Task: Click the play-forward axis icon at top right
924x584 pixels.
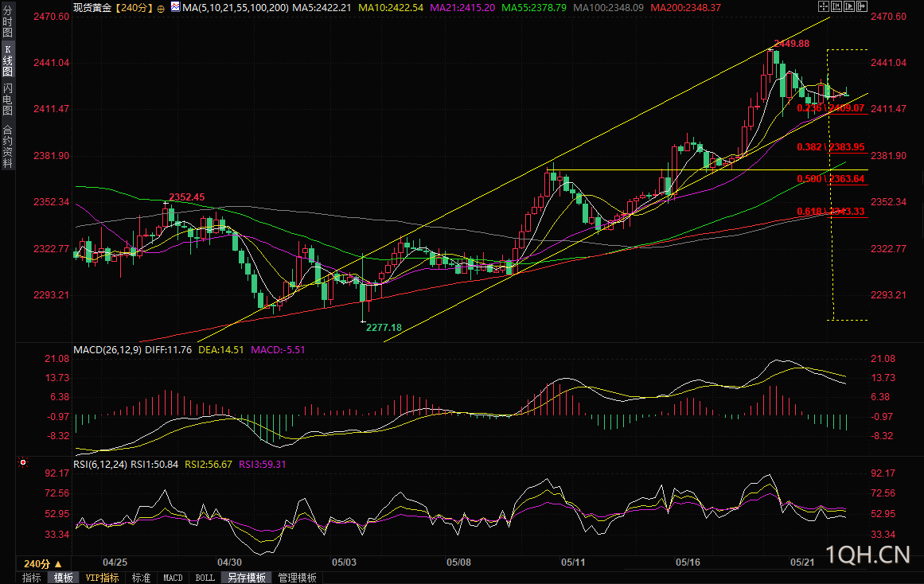Action: coord(849,6)
